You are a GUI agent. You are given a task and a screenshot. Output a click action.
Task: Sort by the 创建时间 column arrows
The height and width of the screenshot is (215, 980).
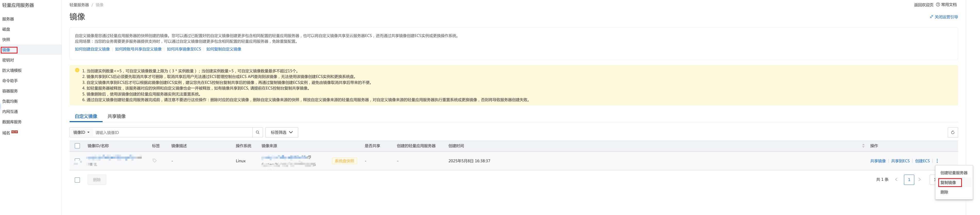pos(863,146)
